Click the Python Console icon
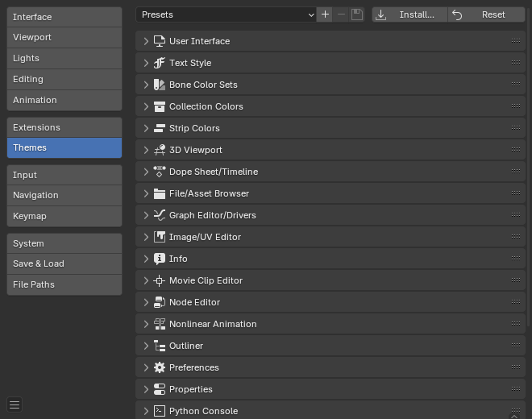The width and height of the screenshot is (532, 419). coord(160,411)
